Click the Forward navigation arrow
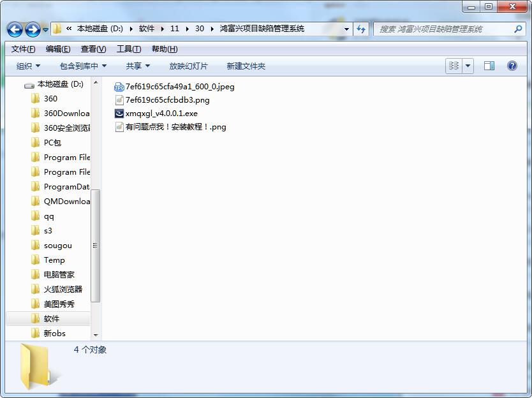This screenshot has height=398, width=532. coord(33,29)
